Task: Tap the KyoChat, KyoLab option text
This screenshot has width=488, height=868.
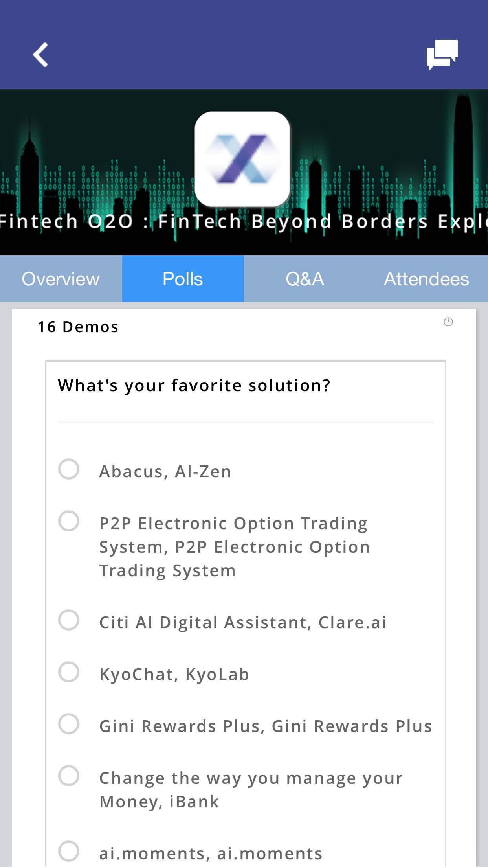Action: coord(174,675)
